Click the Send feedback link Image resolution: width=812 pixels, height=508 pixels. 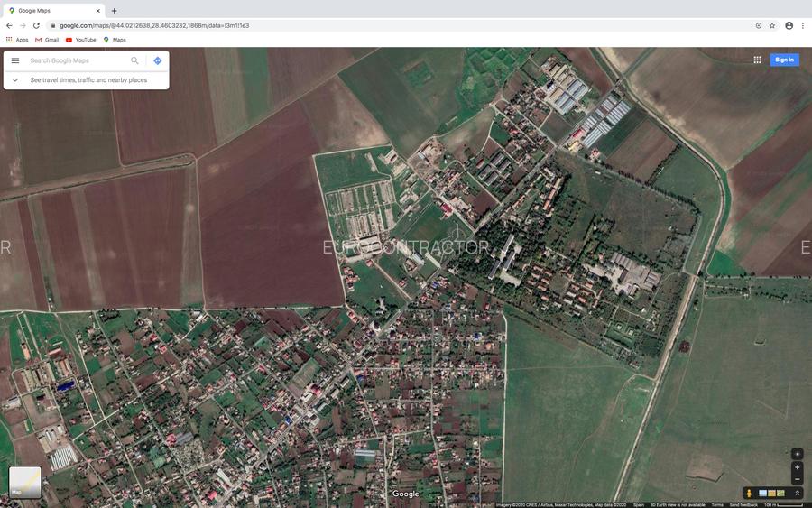743,505
